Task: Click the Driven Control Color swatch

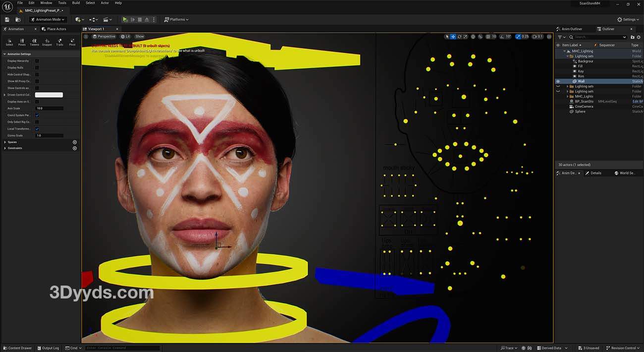Action: coord(49,95)
